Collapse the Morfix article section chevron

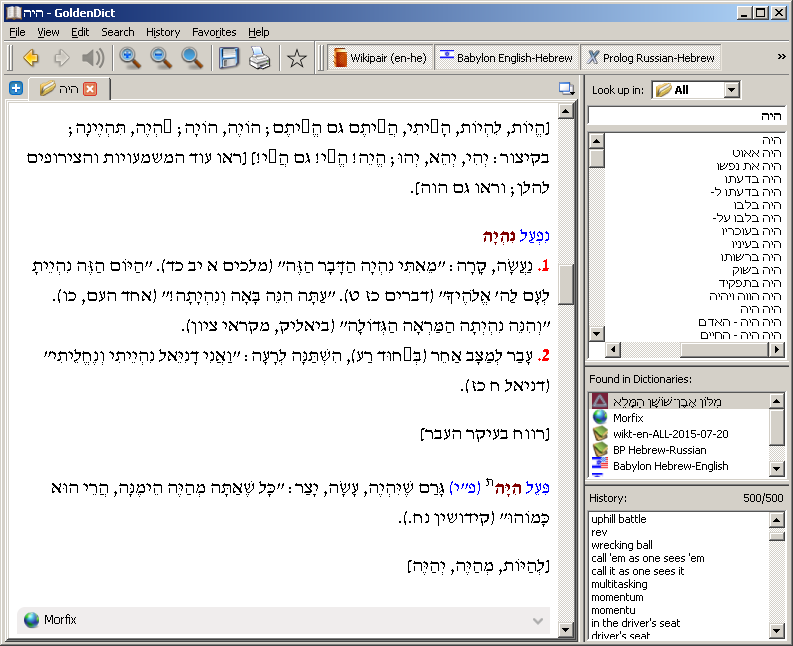(538, 621)
